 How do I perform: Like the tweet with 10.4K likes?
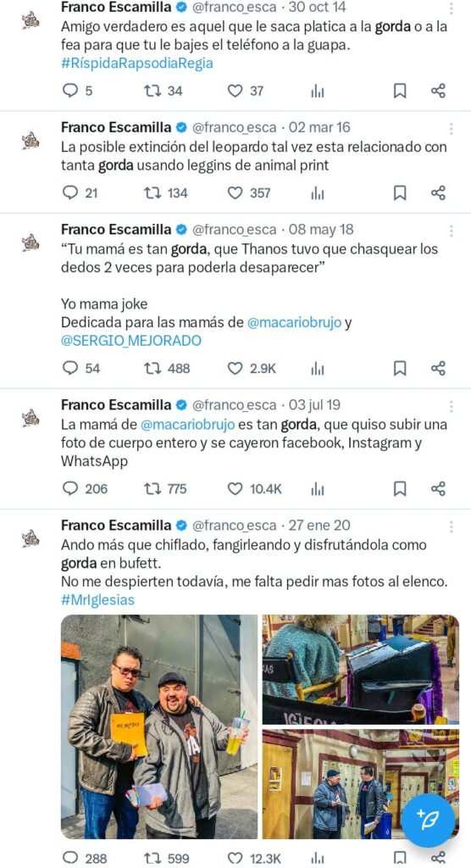[235, 488]
